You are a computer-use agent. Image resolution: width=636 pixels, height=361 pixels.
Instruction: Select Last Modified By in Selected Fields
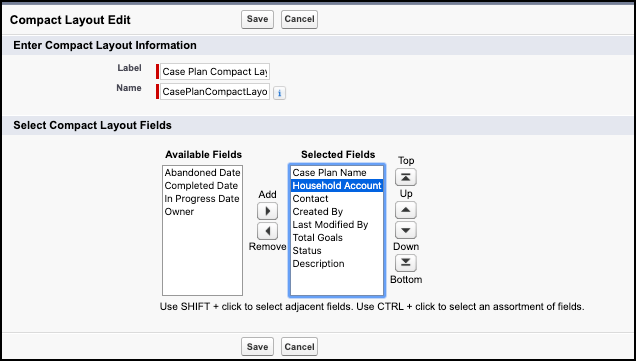point(337,225)
